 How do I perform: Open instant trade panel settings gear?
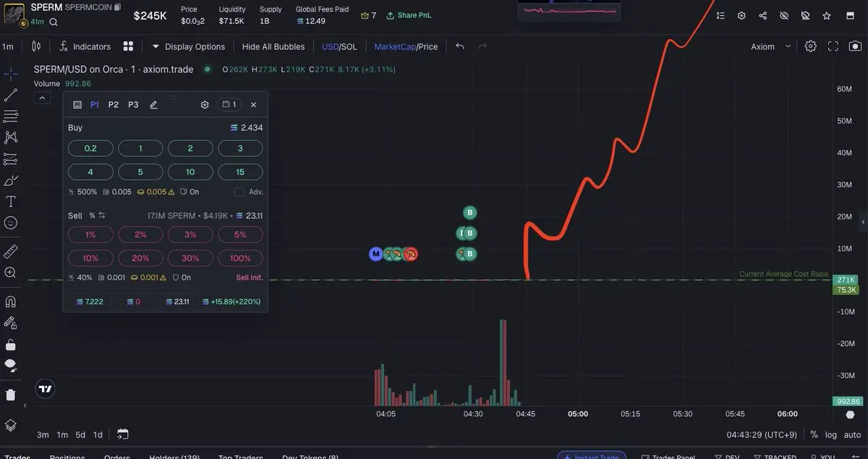(205, 105)
